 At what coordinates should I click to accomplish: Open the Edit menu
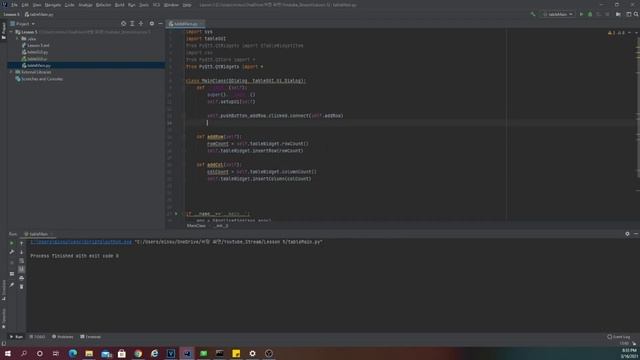click(25, 5)
